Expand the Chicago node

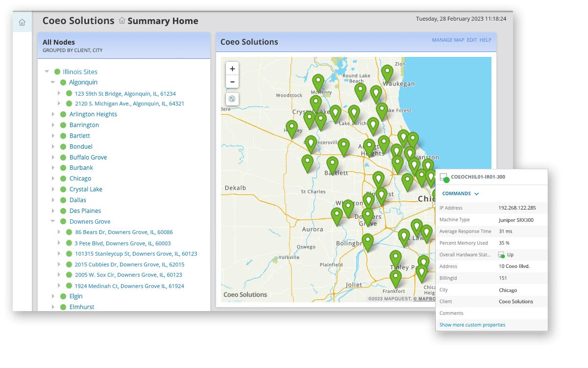pyautogui.click(x=53, y=179)
